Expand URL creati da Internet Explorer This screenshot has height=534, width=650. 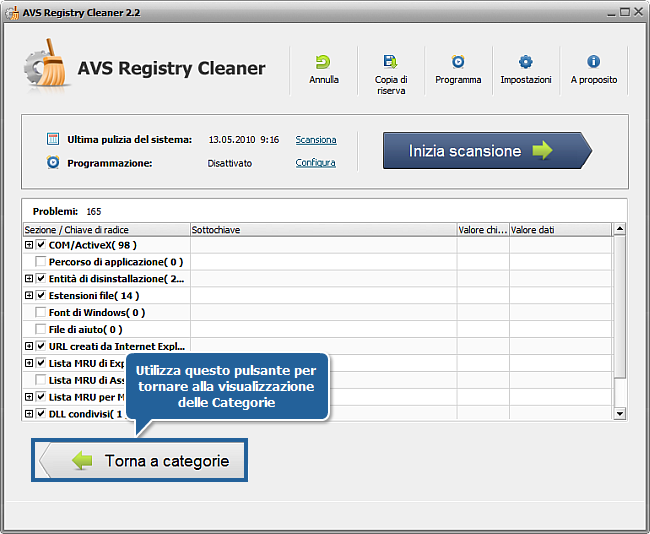[29, 346]
